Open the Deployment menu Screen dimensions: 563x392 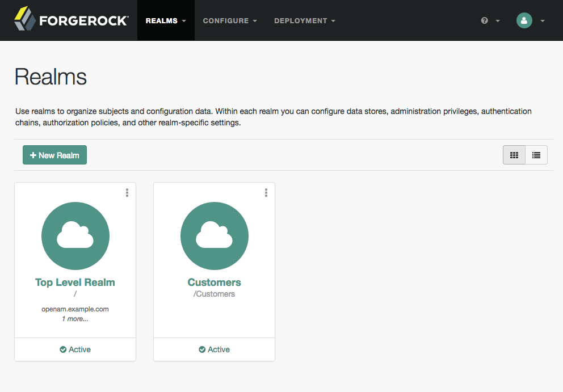(304, 20)
